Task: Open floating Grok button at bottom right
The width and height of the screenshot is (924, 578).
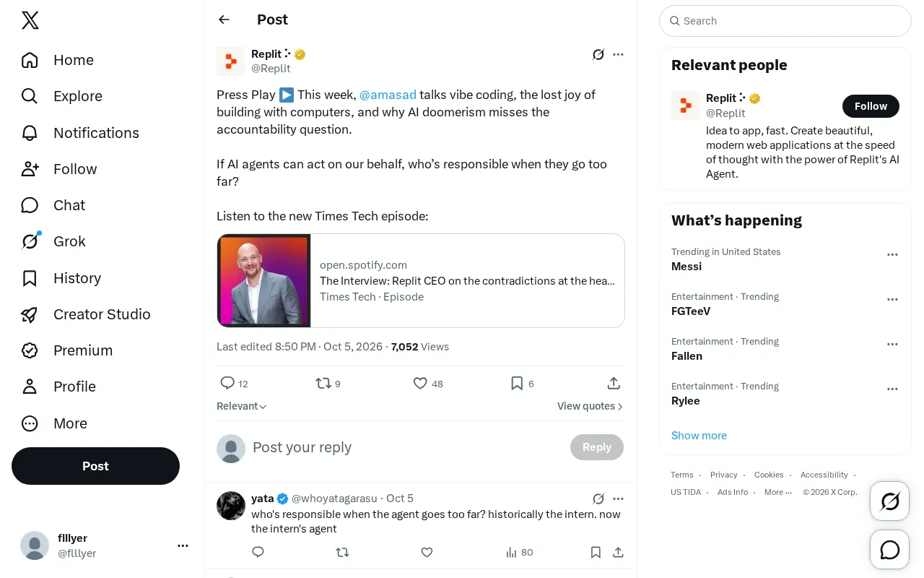Action: point(890,501)
